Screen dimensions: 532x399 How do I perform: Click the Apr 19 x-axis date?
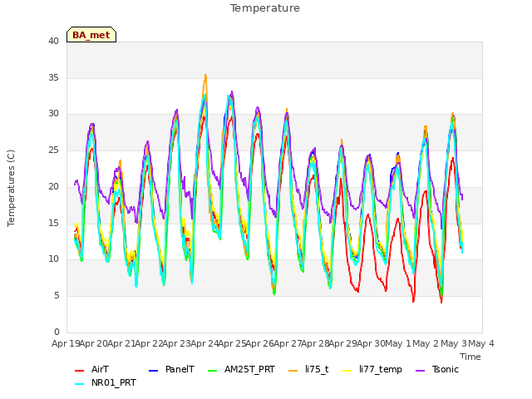66,343
